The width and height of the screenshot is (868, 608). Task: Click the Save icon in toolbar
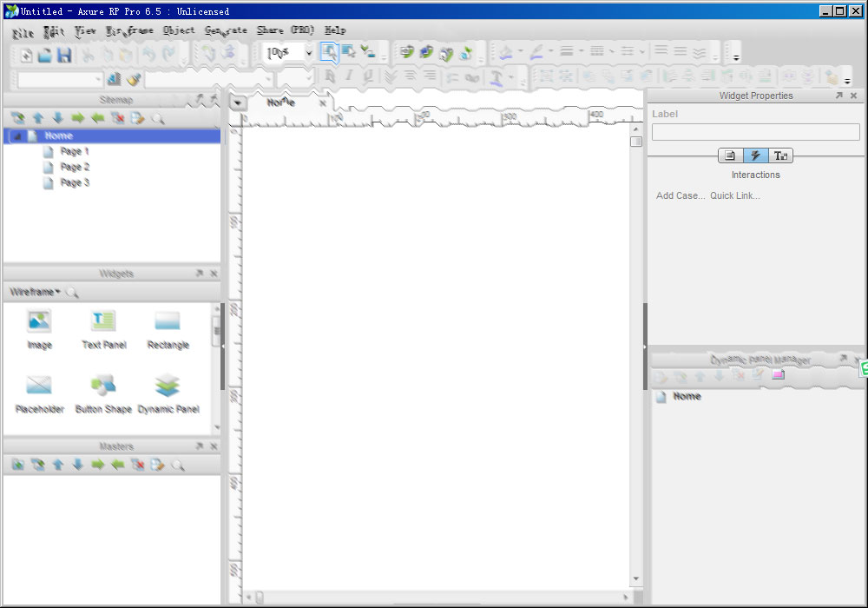pos(64,55)
